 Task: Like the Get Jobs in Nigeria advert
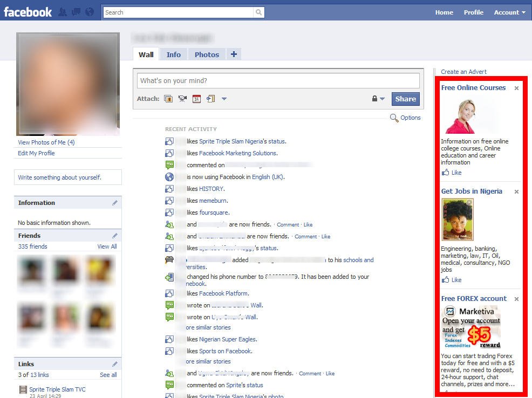click(x=451, y=279)
